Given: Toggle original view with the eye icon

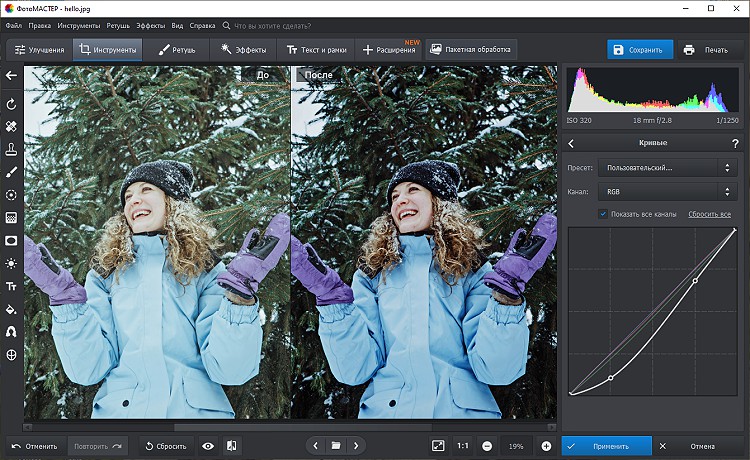Looking at the screenshot, I should pyautogui.click(x=208, y=446).
